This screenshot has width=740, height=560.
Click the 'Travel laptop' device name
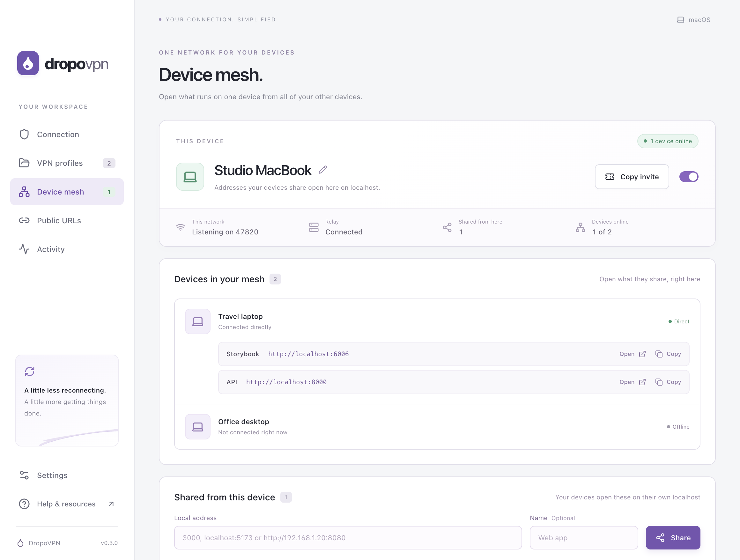click(241, 316)
